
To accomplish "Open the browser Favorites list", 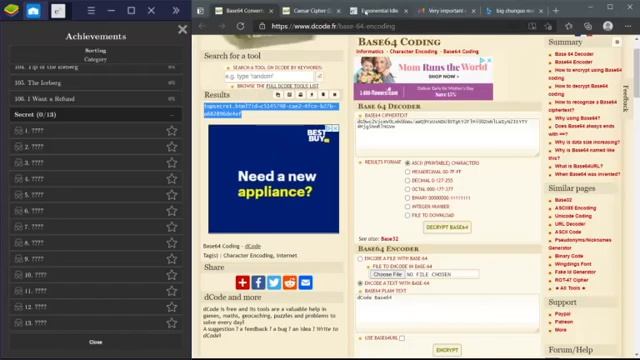I will point(568,26).
